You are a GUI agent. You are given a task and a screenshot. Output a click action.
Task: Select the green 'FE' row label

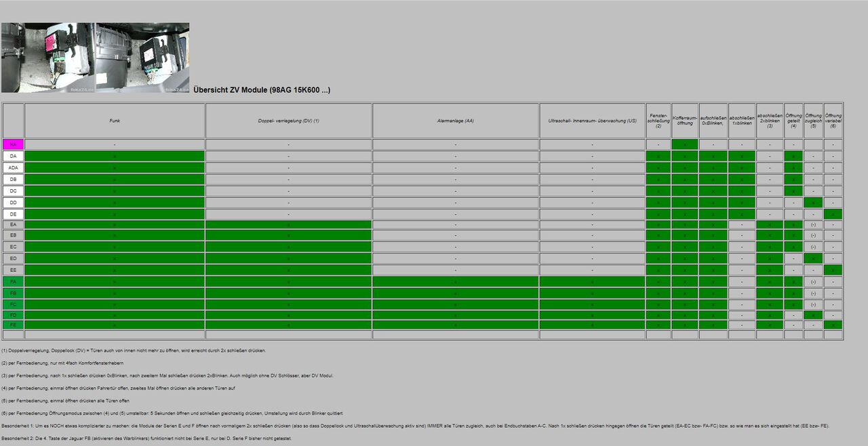(14, 325)
